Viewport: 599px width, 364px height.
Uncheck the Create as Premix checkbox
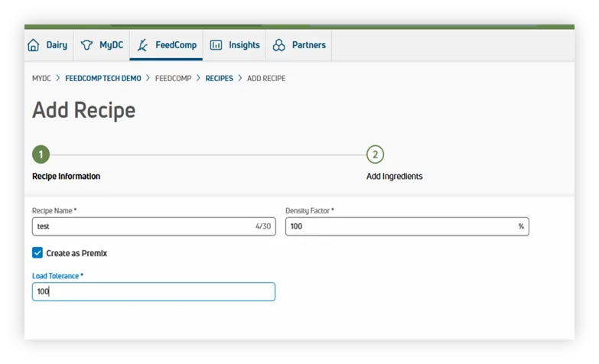pos(37,253)
